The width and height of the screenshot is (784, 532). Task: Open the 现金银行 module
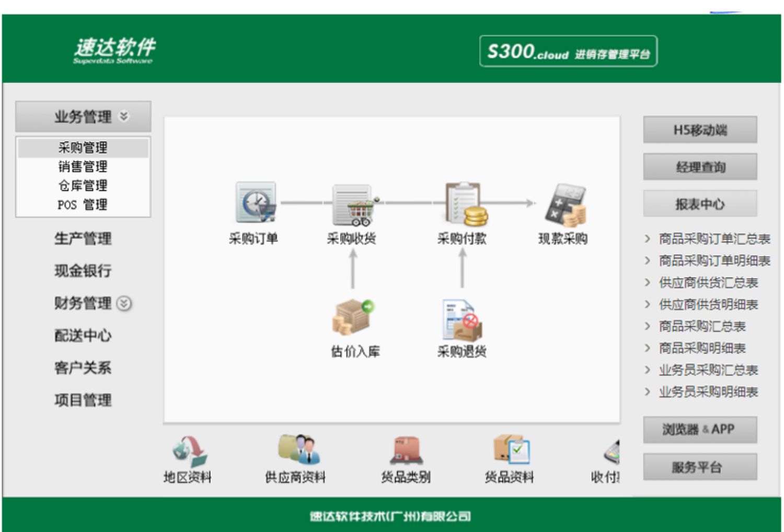tap(83, 271)
